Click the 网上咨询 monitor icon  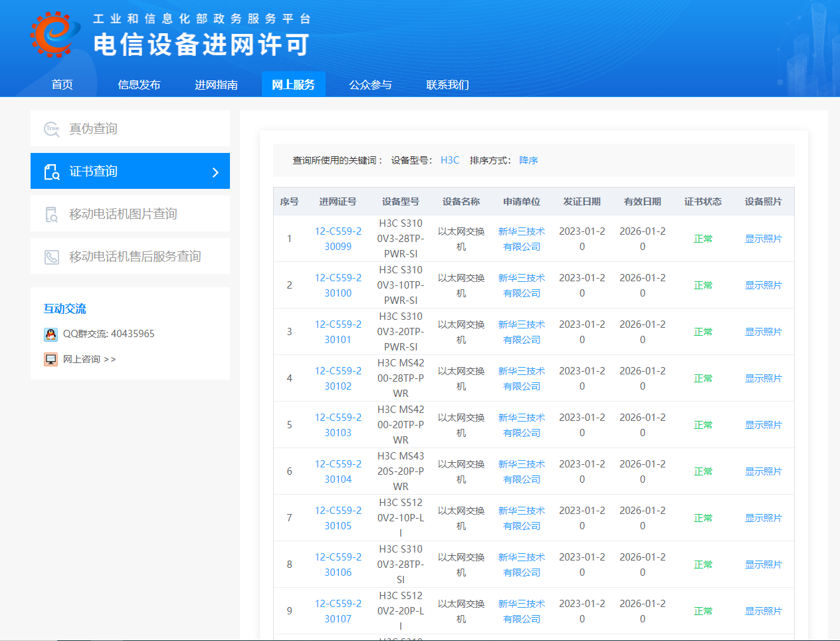point(51,359)
